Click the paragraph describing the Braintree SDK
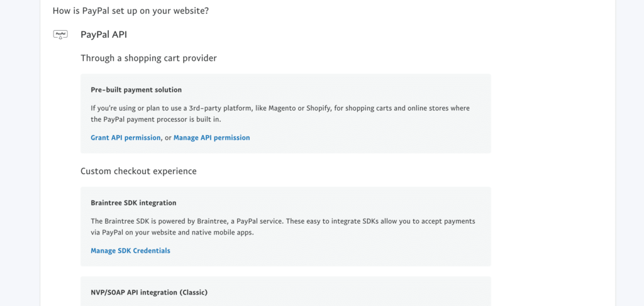Viewport: 644px width, 306px height. [283, 227]
